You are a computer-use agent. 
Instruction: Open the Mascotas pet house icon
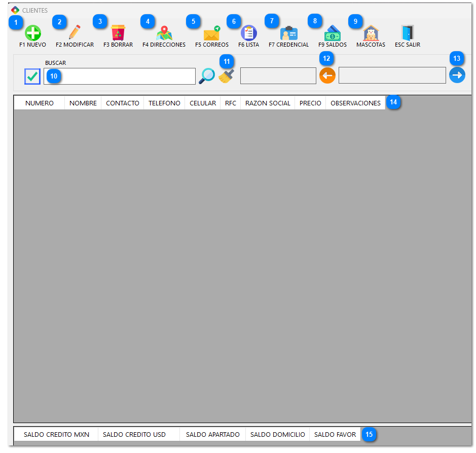coord(371,33)
